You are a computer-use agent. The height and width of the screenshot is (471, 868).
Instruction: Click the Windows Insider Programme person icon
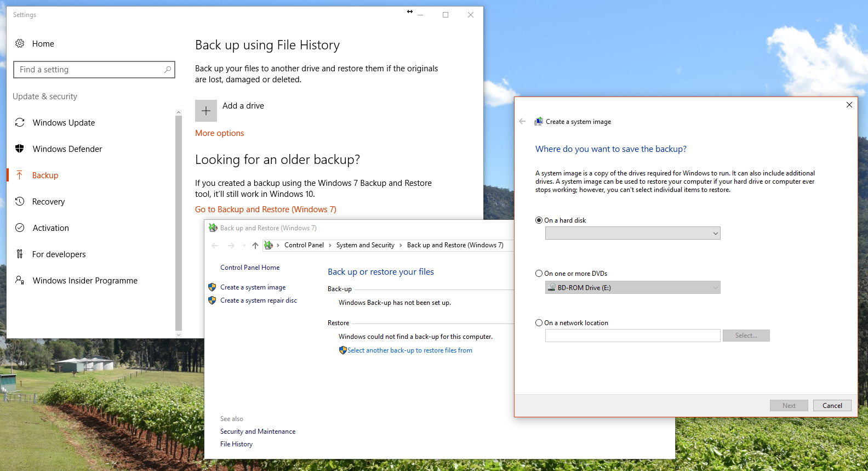tap(20, 280)
